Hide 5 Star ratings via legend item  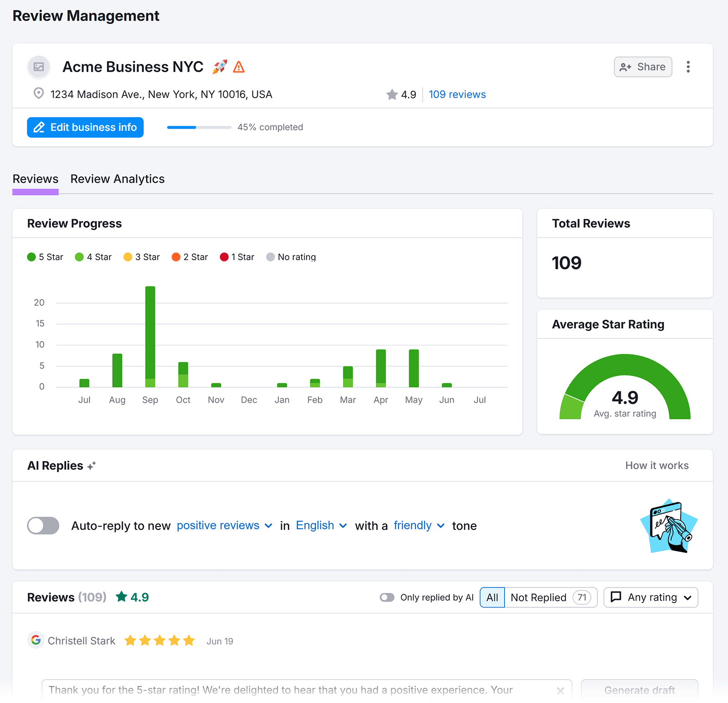pos(45,256)
